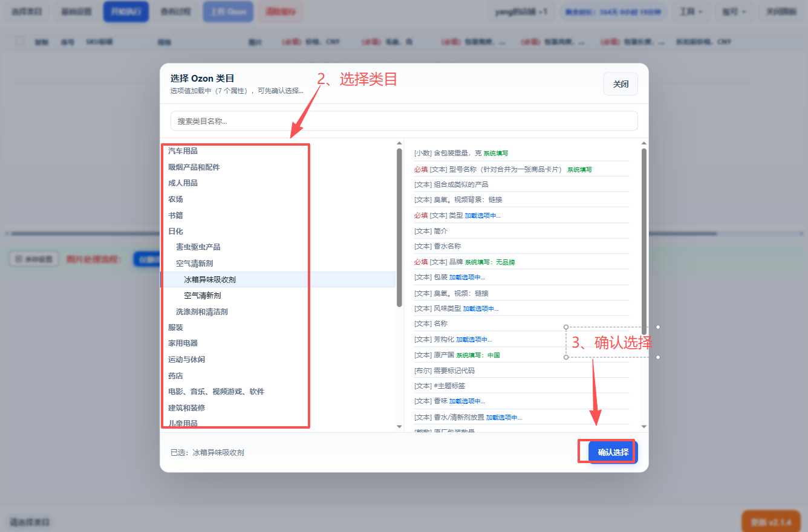This screenshot has width=808, height=532.
Task: Select the 成人用品 category
Action: click(183, 183)
